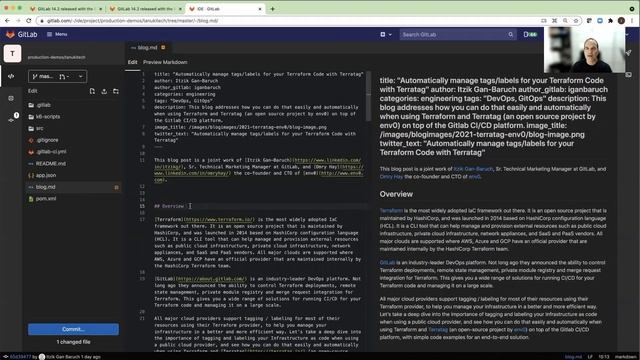
Task: Click the search magnifier icon in GitLab
Action: pyautogui.click(x=511, y=35)
